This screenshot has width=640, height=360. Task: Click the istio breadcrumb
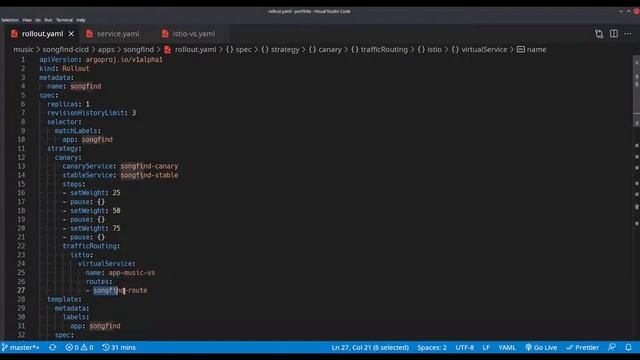(429, 49)
